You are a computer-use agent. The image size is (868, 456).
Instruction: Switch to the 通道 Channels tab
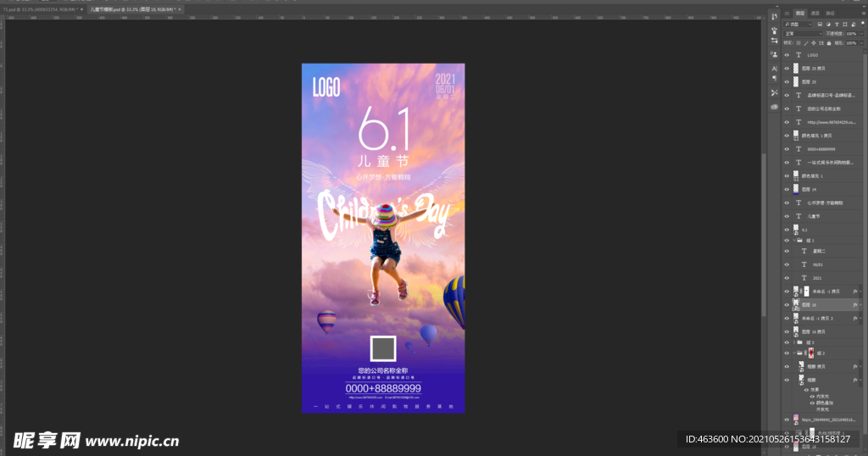[815, 14]
